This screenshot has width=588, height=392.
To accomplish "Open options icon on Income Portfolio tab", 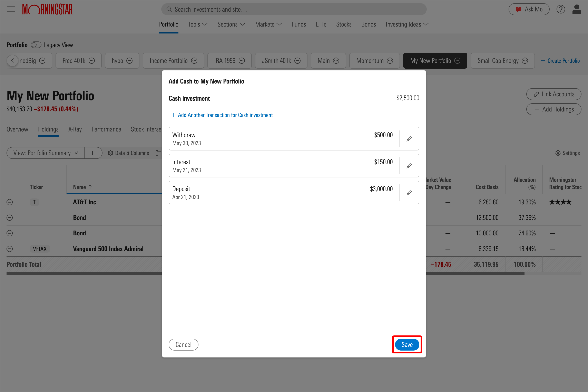I will tap(194, 61).
